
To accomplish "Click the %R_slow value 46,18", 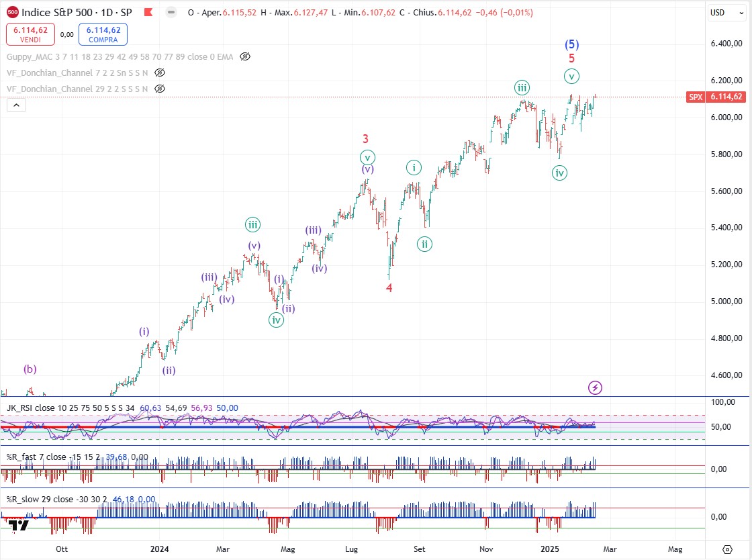I will click(124, 499).
